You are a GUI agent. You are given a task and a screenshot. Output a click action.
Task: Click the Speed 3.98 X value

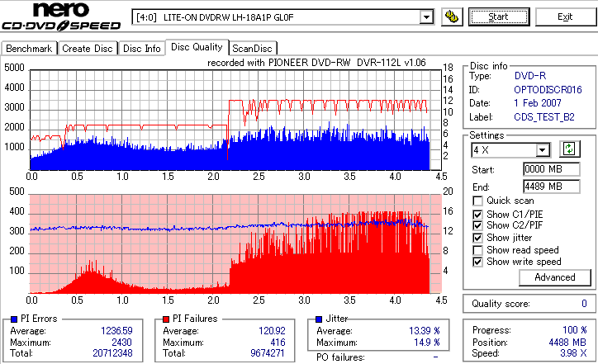tap(573, 353)
